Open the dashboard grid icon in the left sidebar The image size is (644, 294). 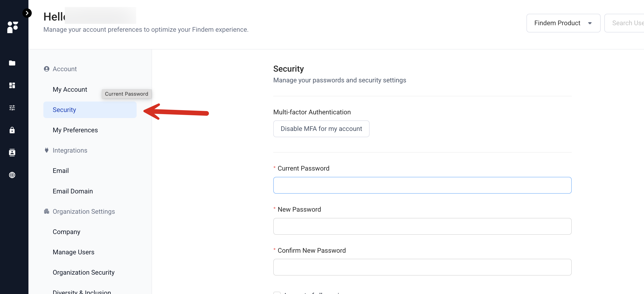(12, 85)
